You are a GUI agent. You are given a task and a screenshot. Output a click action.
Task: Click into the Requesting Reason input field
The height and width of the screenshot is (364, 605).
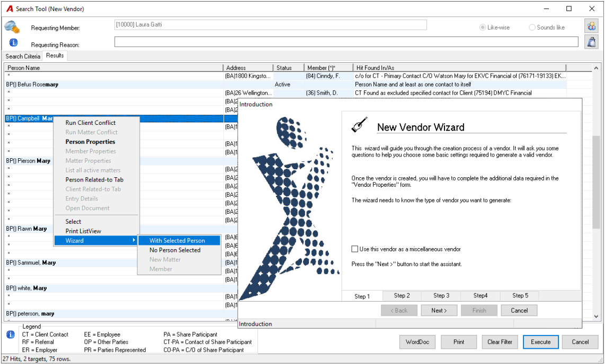(x=346, y=42)
